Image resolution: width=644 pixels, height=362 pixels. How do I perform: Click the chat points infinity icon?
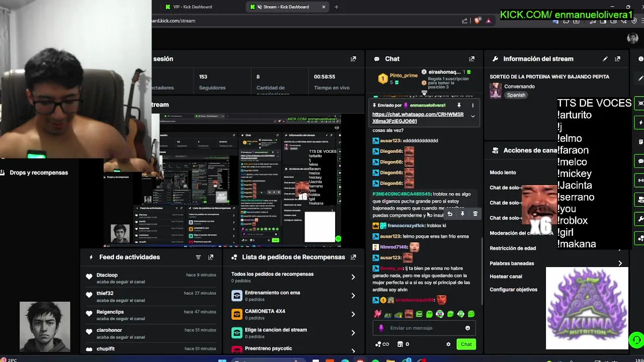(x=382, y=344)
